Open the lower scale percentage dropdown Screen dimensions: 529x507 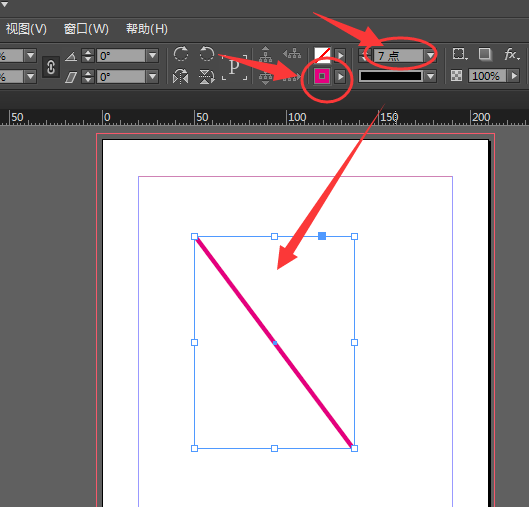(30, 77)
